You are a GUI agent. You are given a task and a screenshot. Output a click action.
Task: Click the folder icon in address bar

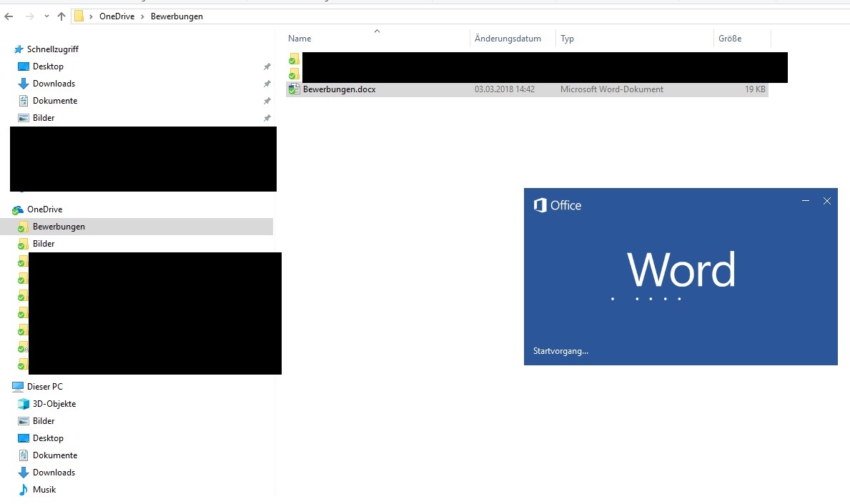[79, 16]
